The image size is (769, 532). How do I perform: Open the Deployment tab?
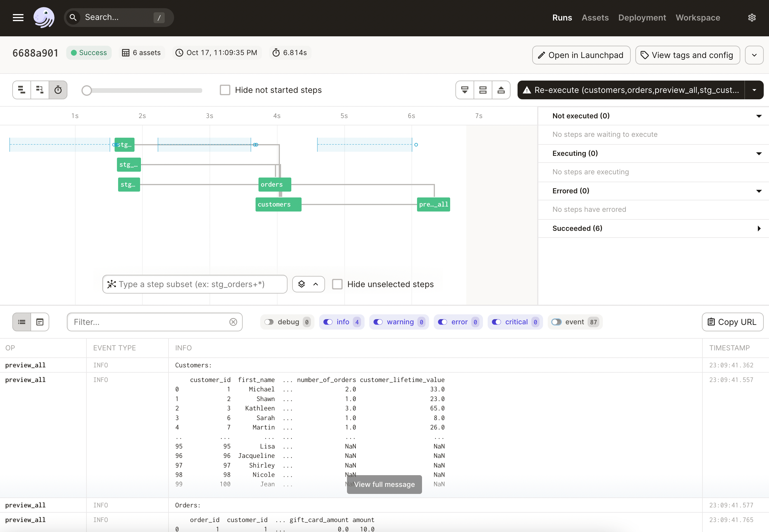[x=642, y=18]
